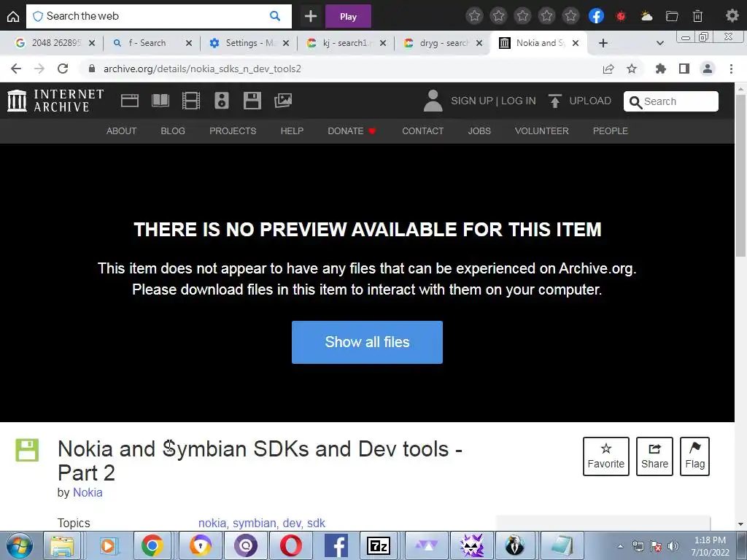Open the Chrome three-dot menu
This screenshot has height=560, width=747.
coord(731,69)
